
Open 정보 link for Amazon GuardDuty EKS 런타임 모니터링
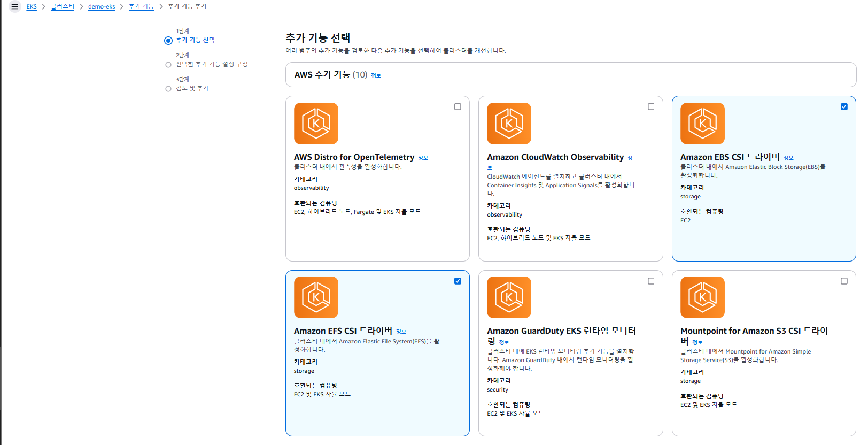pyautogui.click(x=504, y=342)
